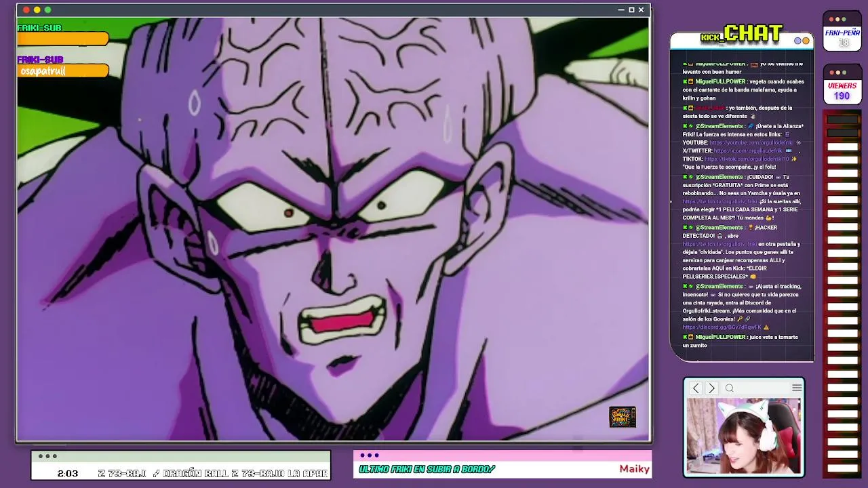Click MiguelFULLPOWER on the juice message
The image size is (868, 488).
pos(720,337)
